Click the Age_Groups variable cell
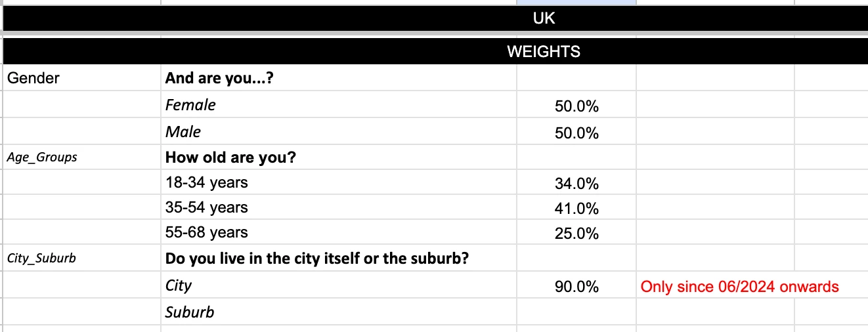Screen dimensions: 868x332 (81, 157)
